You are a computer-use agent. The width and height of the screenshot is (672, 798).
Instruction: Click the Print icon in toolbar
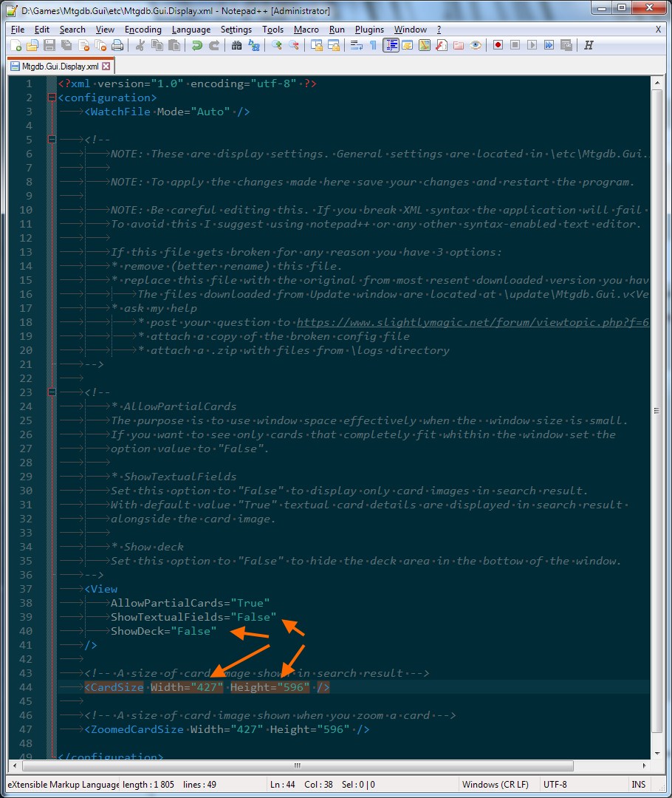coord(116,45)
